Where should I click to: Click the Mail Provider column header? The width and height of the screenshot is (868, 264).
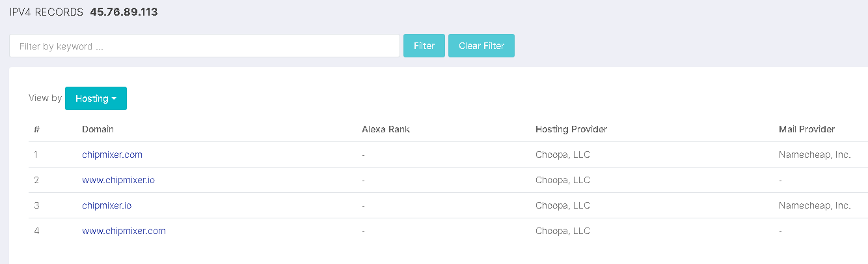807,129
